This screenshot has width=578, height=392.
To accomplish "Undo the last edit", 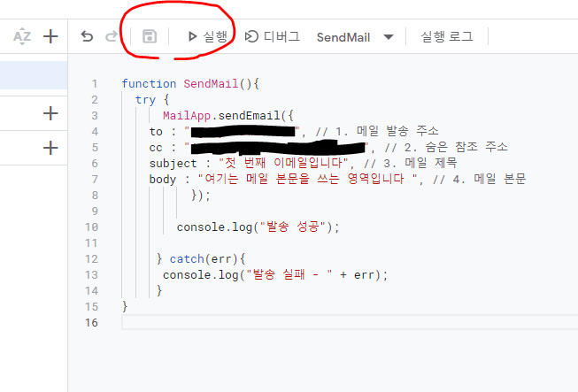I will click(87, 36).
